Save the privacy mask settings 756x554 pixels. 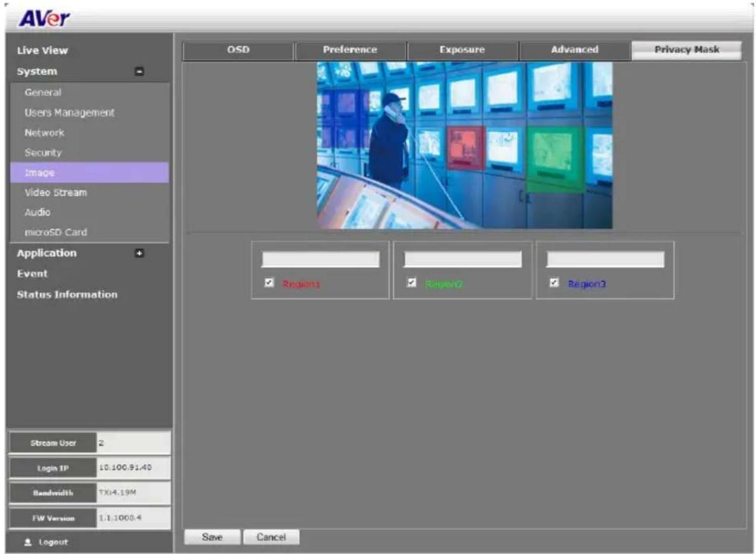(212, 537)
